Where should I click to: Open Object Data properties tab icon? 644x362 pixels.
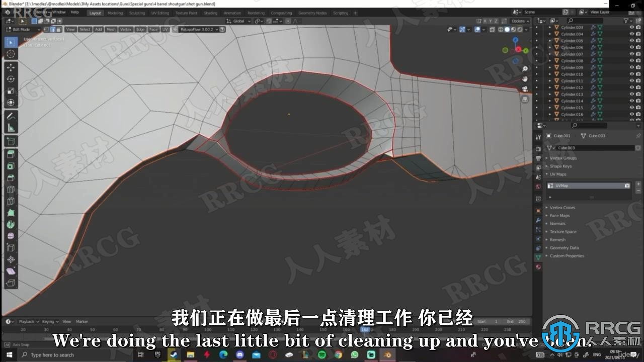pos(538,257)
